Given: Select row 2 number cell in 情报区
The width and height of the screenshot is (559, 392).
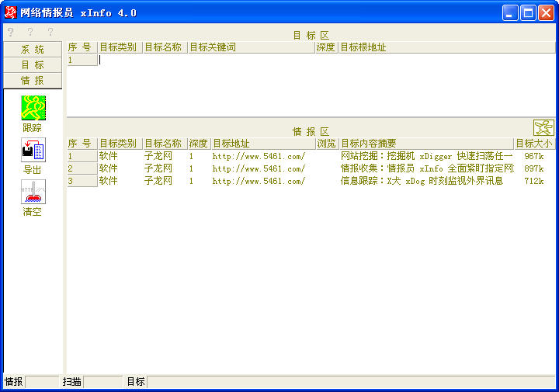Looking at the screenshot, I should (x=82, y=168).
